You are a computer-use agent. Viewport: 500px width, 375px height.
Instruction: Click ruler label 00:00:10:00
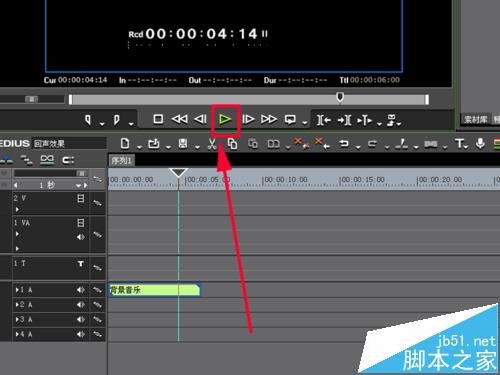pyautogui.click(x=285, y=180)
